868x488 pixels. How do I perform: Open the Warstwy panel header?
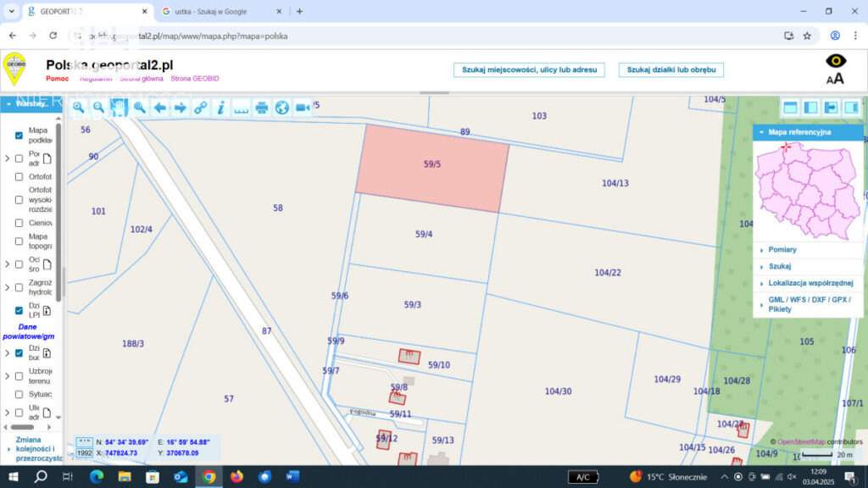(31, 104)
